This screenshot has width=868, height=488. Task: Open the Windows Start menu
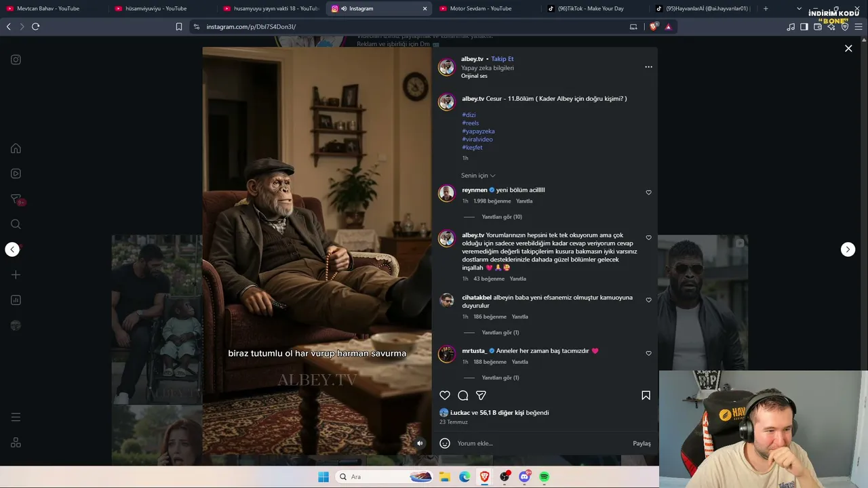click(323, 476)
